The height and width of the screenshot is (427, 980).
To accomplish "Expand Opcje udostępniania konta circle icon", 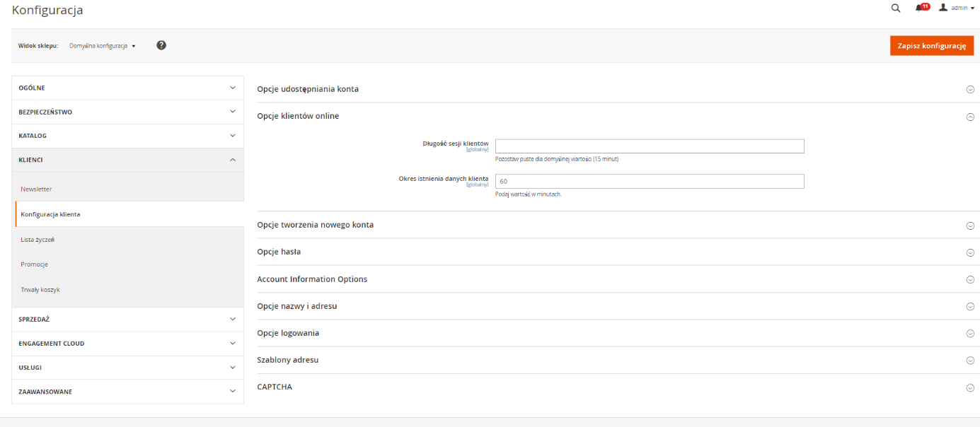I will (970, 90).
